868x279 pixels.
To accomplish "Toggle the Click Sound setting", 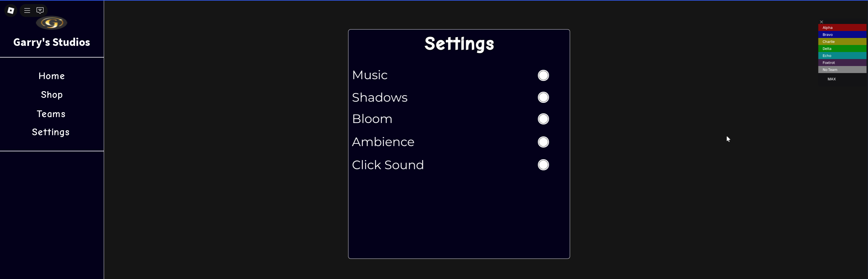I will [x=543, y=165].
